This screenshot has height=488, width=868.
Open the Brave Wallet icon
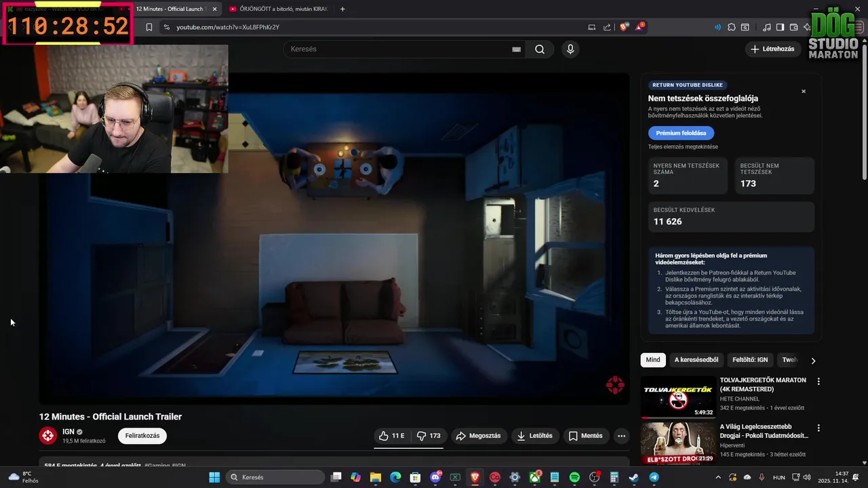pyautogui.click(x=794, y=27)
